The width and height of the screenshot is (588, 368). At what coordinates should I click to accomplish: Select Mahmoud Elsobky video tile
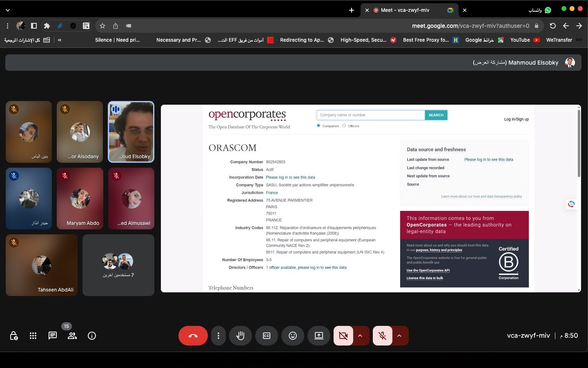point(131,132)
